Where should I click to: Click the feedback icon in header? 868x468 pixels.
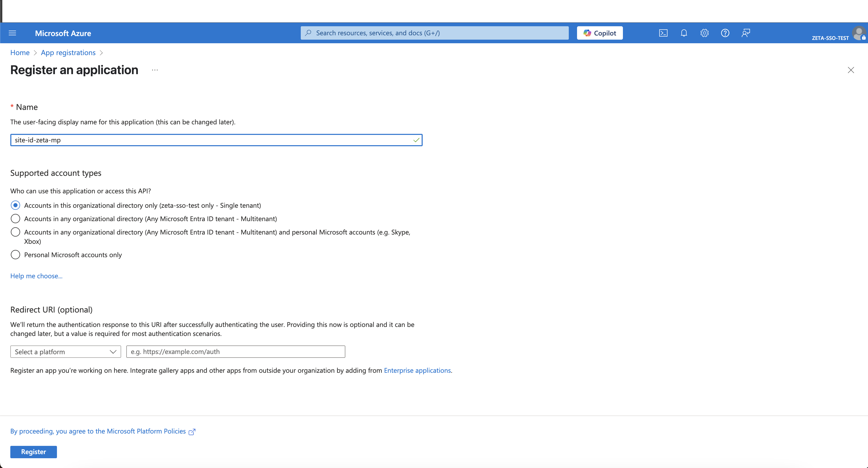[745, 33]
